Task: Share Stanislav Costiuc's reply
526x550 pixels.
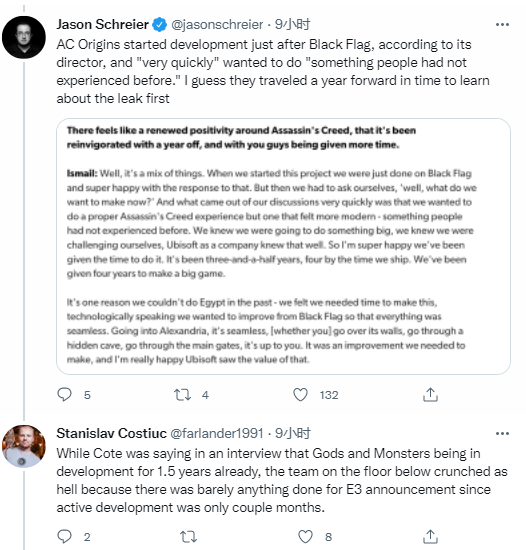Action: pyautogui.click(x=430, y=536)
